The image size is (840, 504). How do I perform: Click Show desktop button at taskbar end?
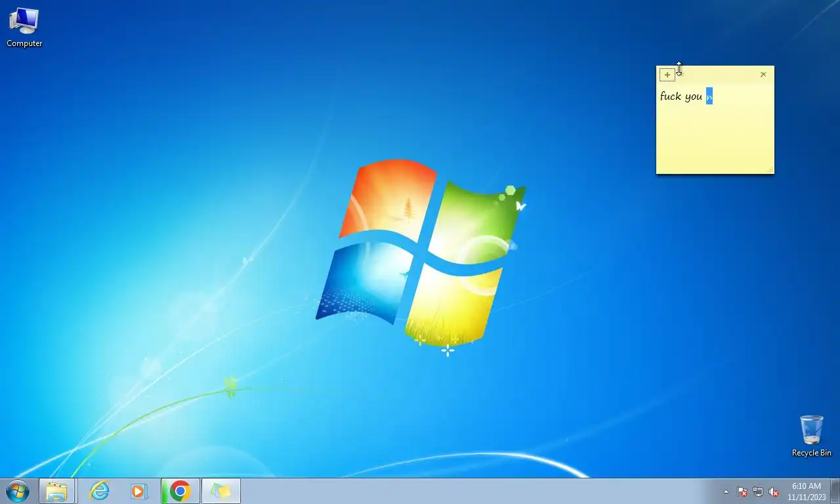pyautogui.click(x=835, y=492)
